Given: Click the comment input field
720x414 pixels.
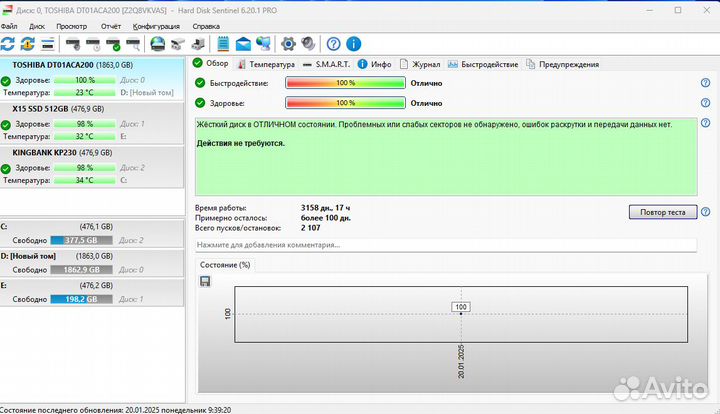Looking at the screenshot, I should (x=445, y=245).
